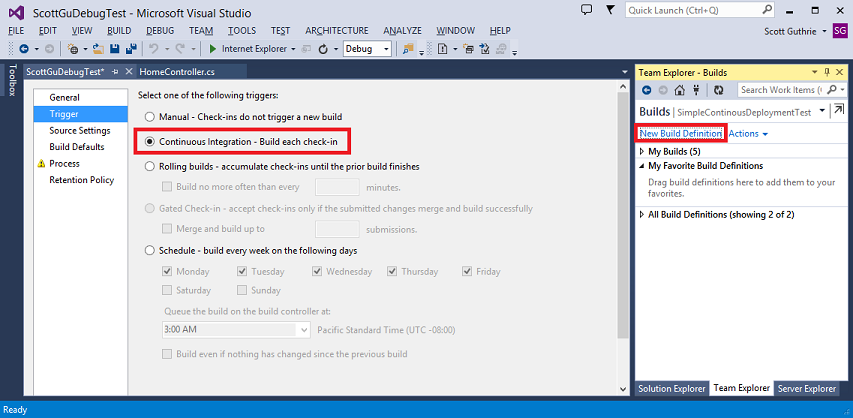Open the DEBUG menu
The width and height of the screenshot is (853, 418).
pyautogui.click(x=160, y=31)
